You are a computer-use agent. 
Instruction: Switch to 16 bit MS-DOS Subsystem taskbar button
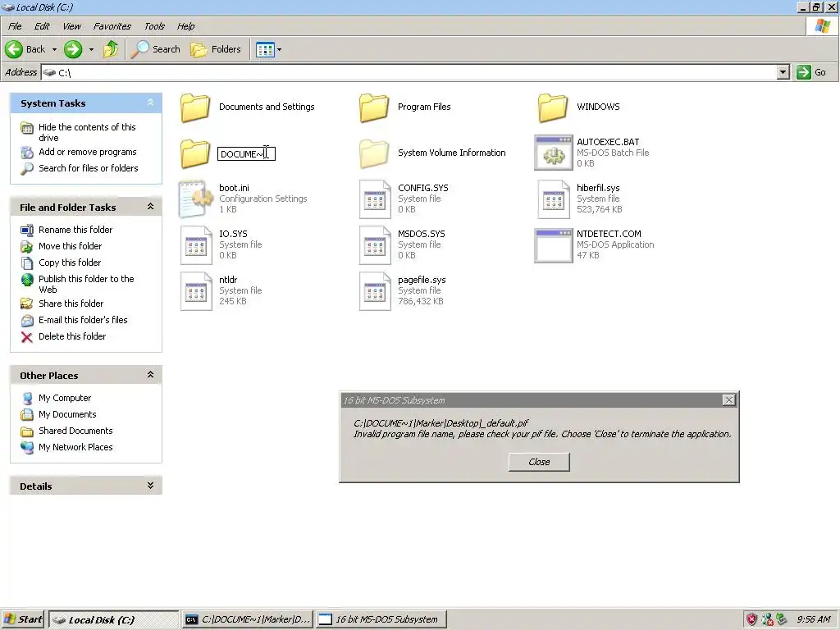tap(381, 620)
